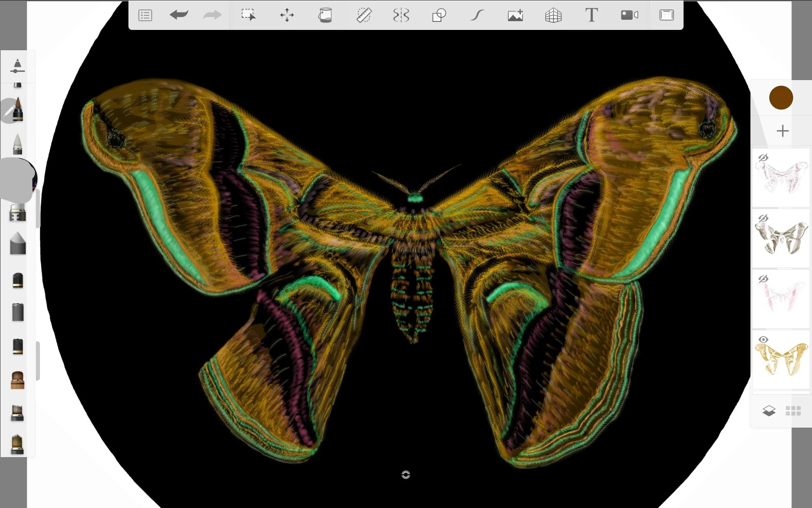Undo the last stroke
This screenshot has width=812, height=508.
click(x=179, y=15)
